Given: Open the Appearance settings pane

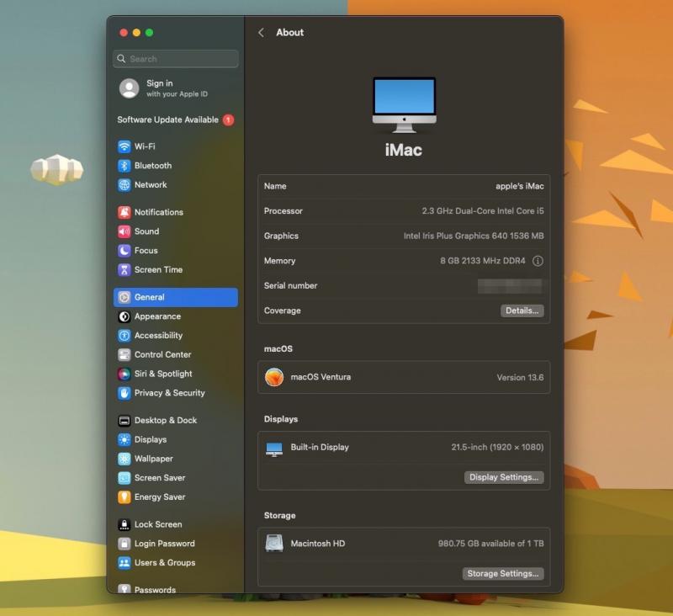Looking at the screenshot, I should click(157, 316).
